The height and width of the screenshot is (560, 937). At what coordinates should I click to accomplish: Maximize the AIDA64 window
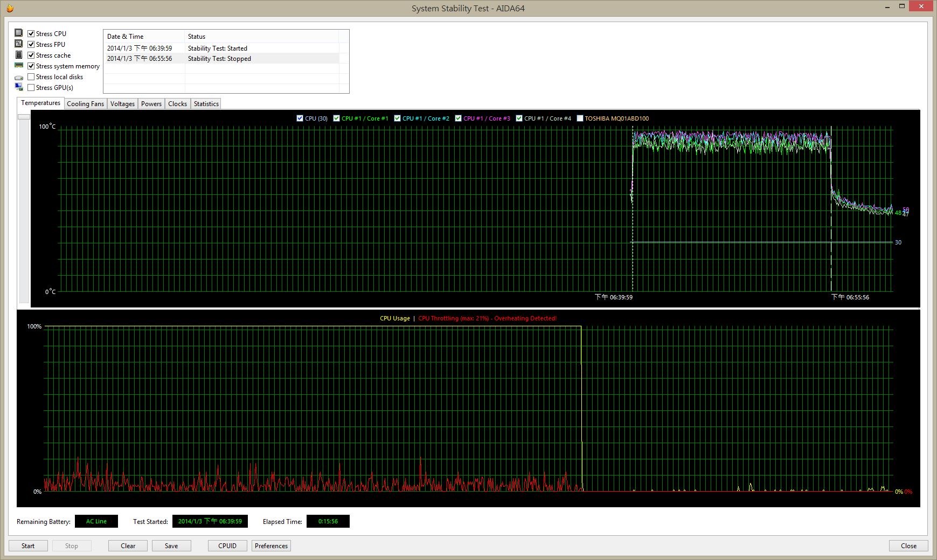(902, 6)
